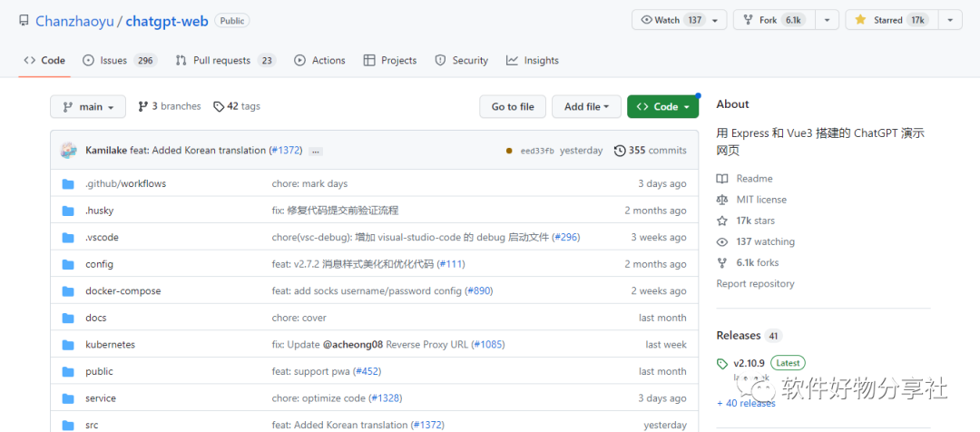Click the star icon beside 17k stars
Screen dimensions: 980x432
pyautogui.click(x=722, y=221)
